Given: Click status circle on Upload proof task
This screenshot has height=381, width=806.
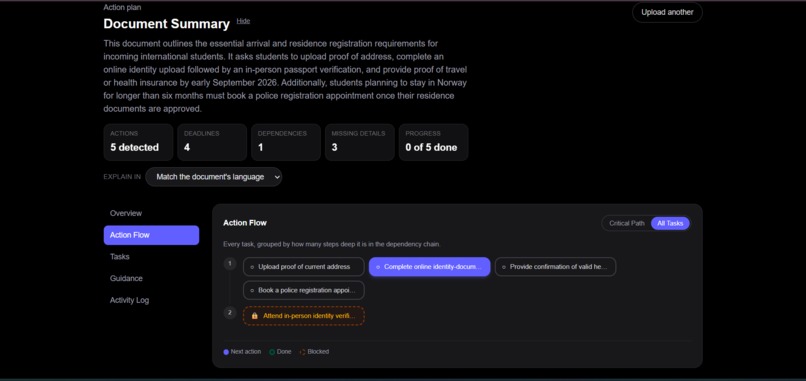Looking at the screenshot, I should (252, 267).
